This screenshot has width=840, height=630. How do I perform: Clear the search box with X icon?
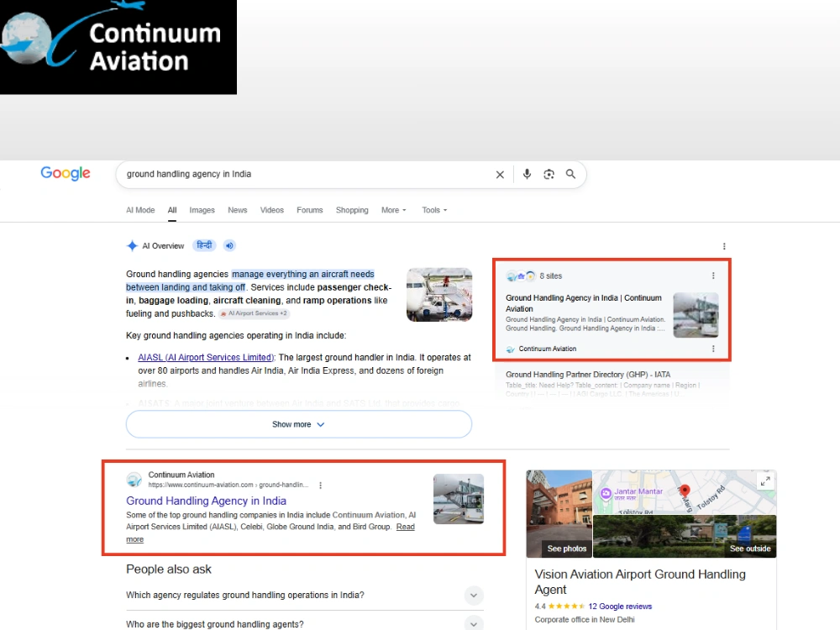click(x=500, y=175)
